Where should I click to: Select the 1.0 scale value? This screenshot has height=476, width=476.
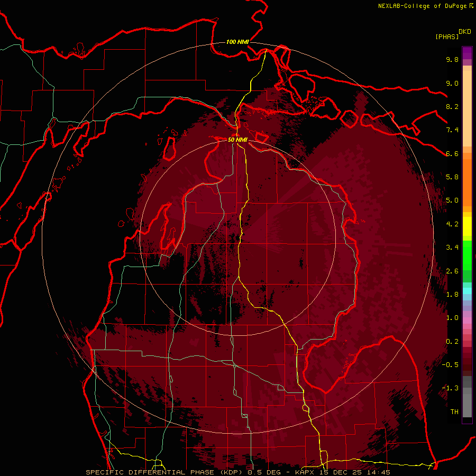pyautogui.click(x=452, y=318)
